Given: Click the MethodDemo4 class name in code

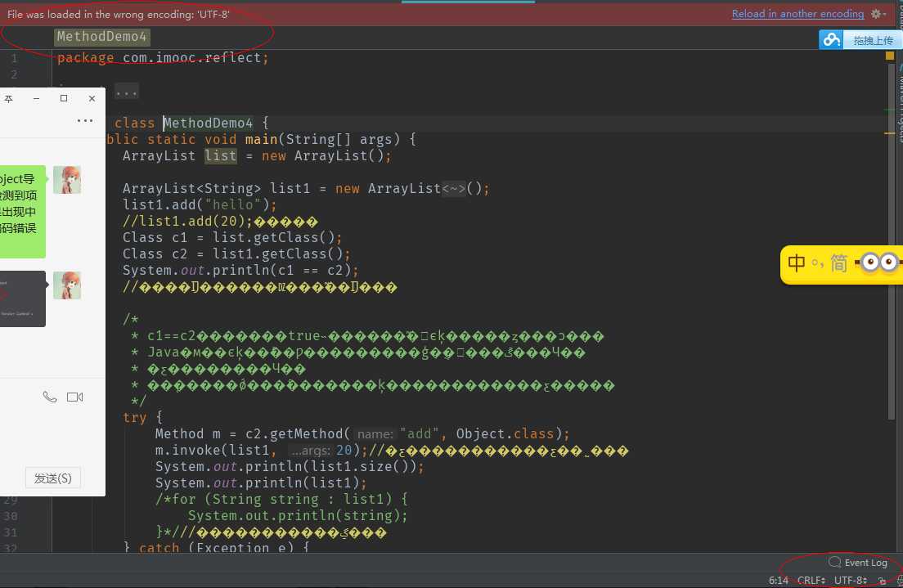Looking at the screenshot, I should pos(208,123).
